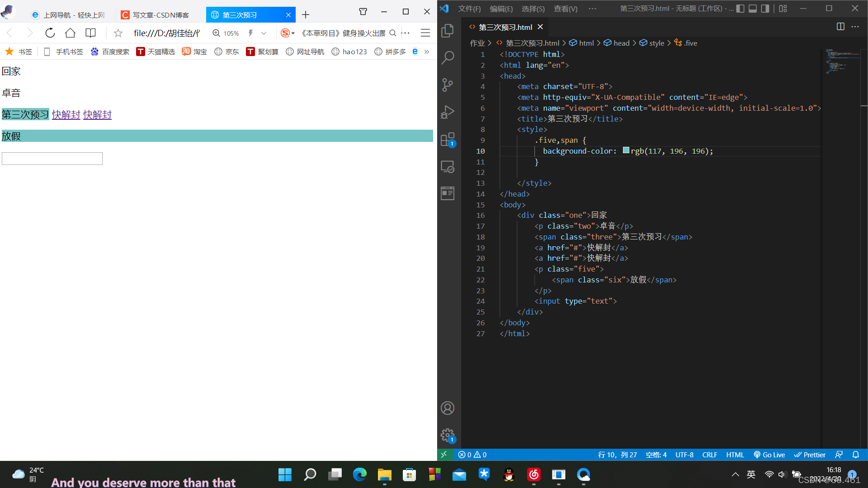
Task: Open Extensions view in activity bar
Action: 448,139
